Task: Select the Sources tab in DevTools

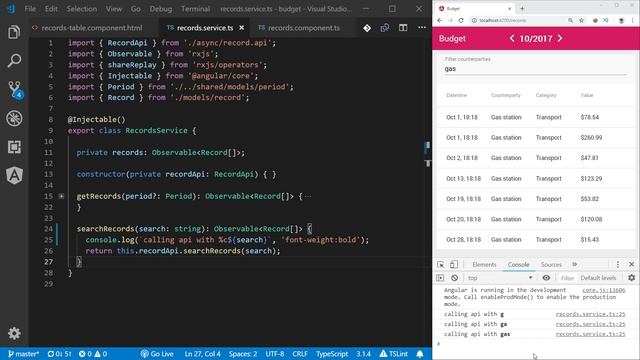Action: (x=551, y=264)
